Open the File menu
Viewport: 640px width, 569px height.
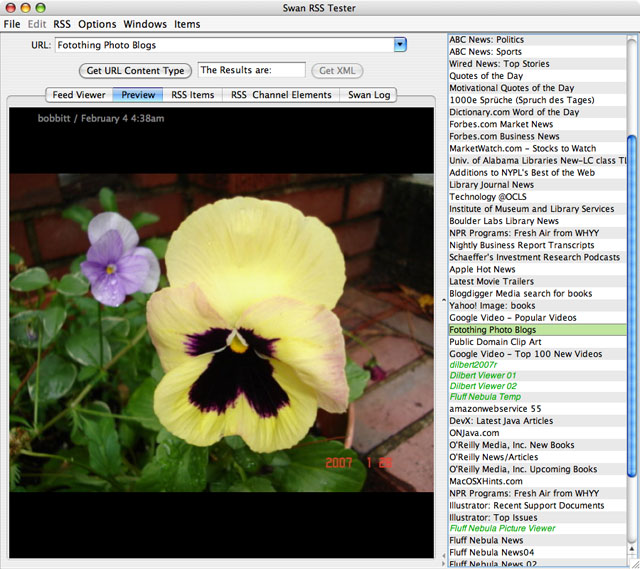pos(12,24)
